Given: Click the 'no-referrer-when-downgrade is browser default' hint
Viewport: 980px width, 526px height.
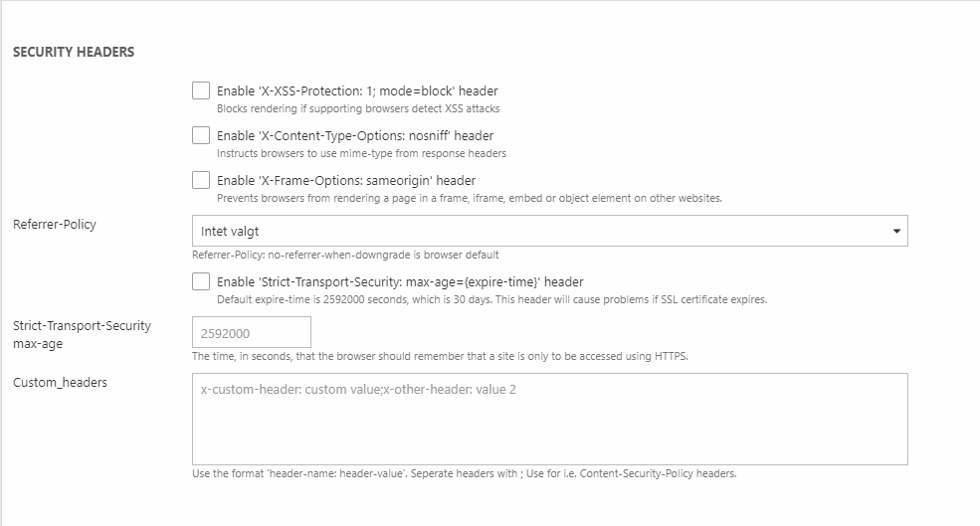Looking at the screenshot, I should pos(345,255).
